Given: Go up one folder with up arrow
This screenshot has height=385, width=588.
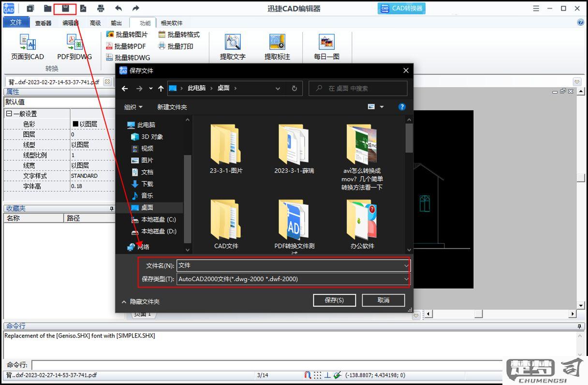Looking at the screenshot, I should [161, 89].
